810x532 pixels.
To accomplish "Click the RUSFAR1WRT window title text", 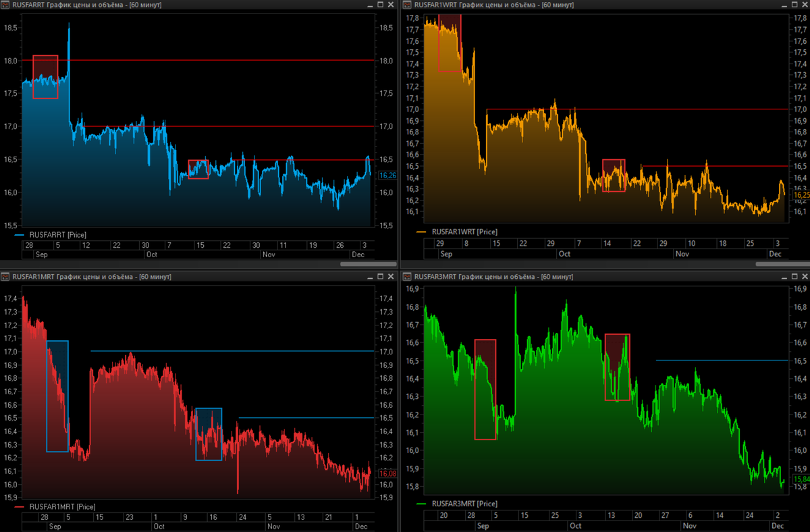I will (x=494, y=5).
